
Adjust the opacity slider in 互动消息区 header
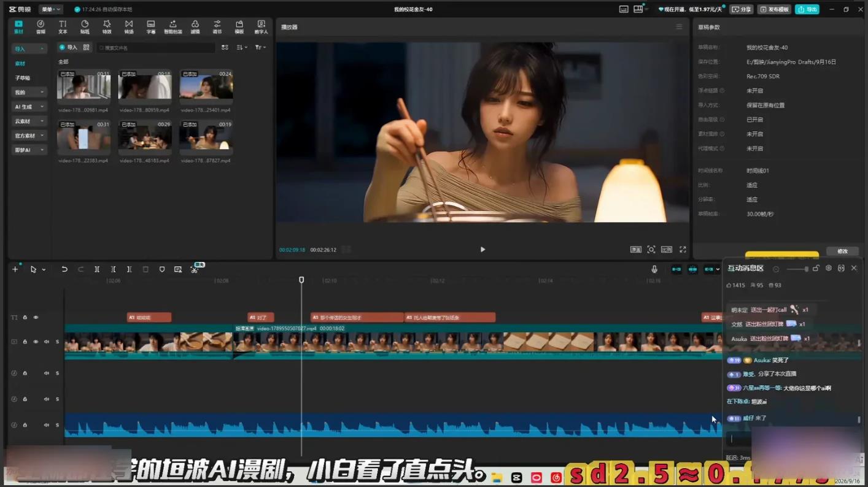click(x=797, y=269)
